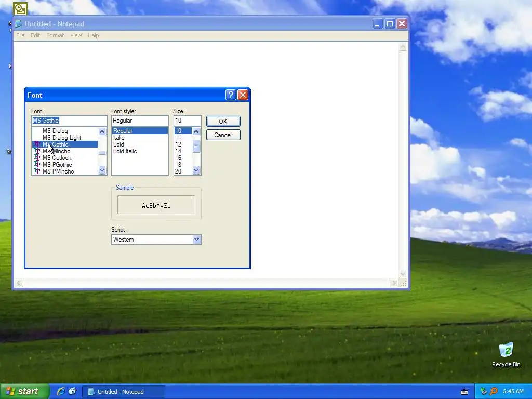Click the Untitled - Notepad taskbar button
532x399 pixels.
click(124, 392)
